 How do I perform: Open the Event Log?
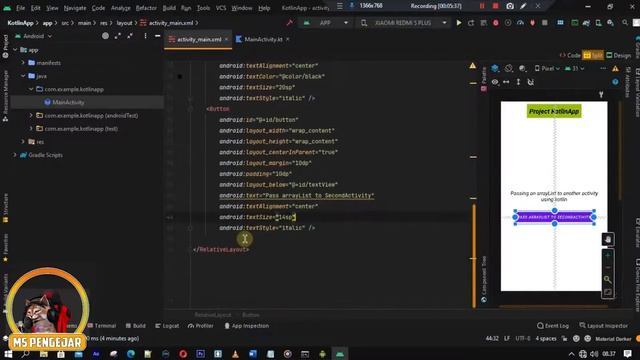tap(553, 326)
